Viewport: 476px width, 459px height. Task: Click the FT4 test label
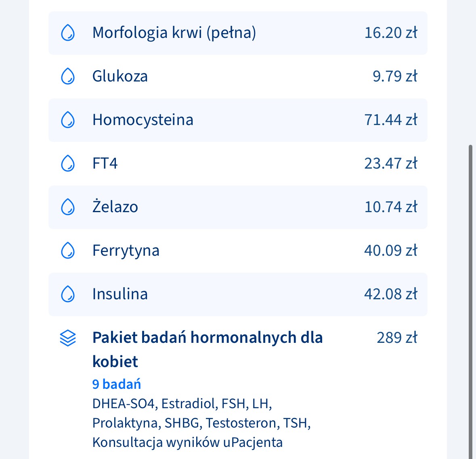(x=105, y=163)
